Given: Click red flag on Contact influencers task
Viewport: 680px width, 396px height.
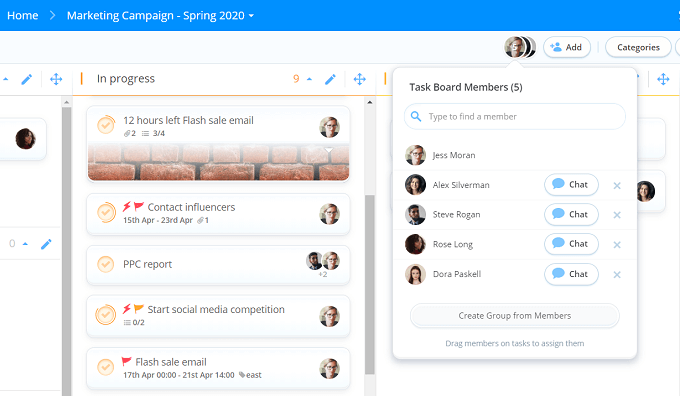Looking at the screenshot, I should coord(139,206).
